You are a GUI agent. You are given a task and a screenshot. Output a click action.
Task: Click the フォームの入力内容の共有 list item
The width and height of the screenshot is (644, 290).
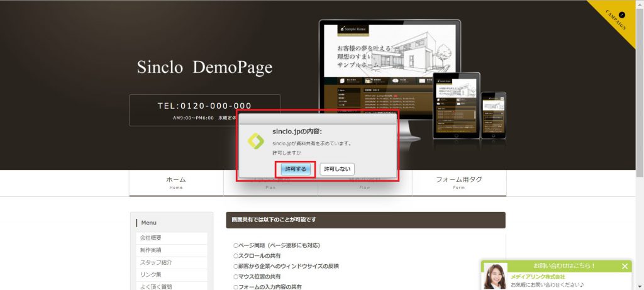click(x=267, y=287)
